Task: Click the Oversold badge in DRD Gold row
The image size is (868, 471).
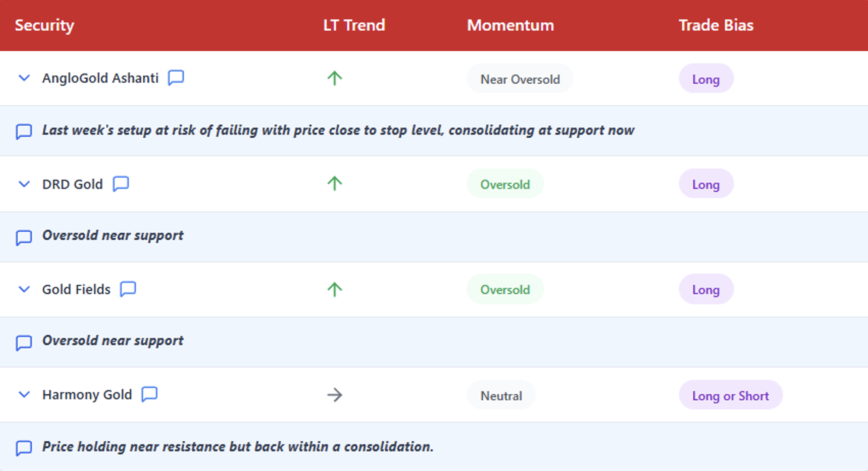Action: click(505, 184)
